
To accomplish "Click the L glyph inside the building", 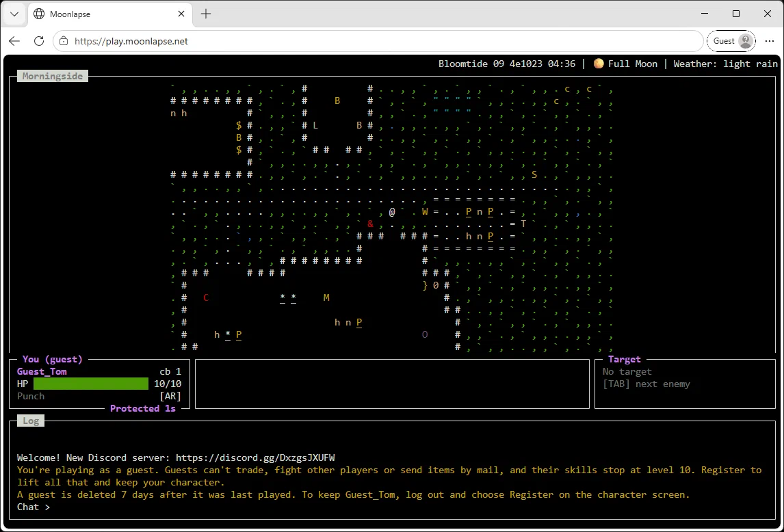I will pos(315,126).
